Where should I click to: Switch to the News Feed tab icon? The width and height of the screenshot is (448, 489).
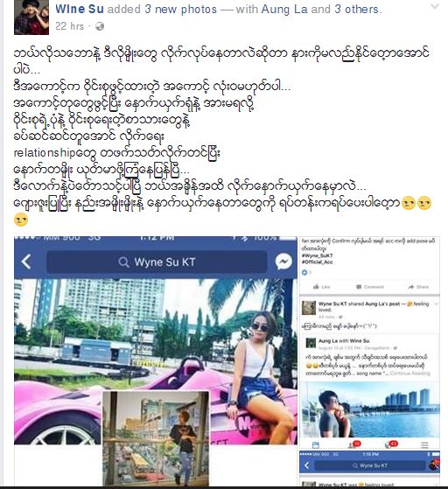coord(315,445)
